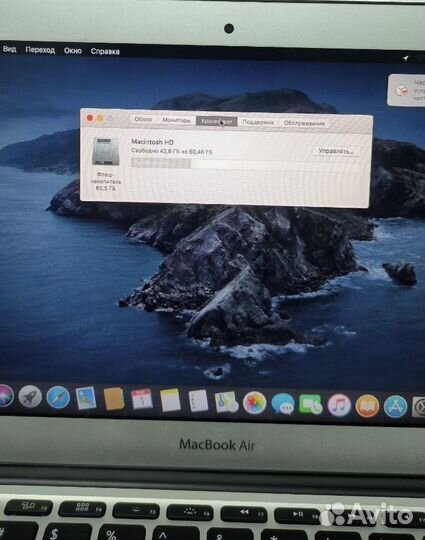Viewport: 425px width, 540px height.
Task: Open the Вид menu in menu bar
Action: [9, 49]
